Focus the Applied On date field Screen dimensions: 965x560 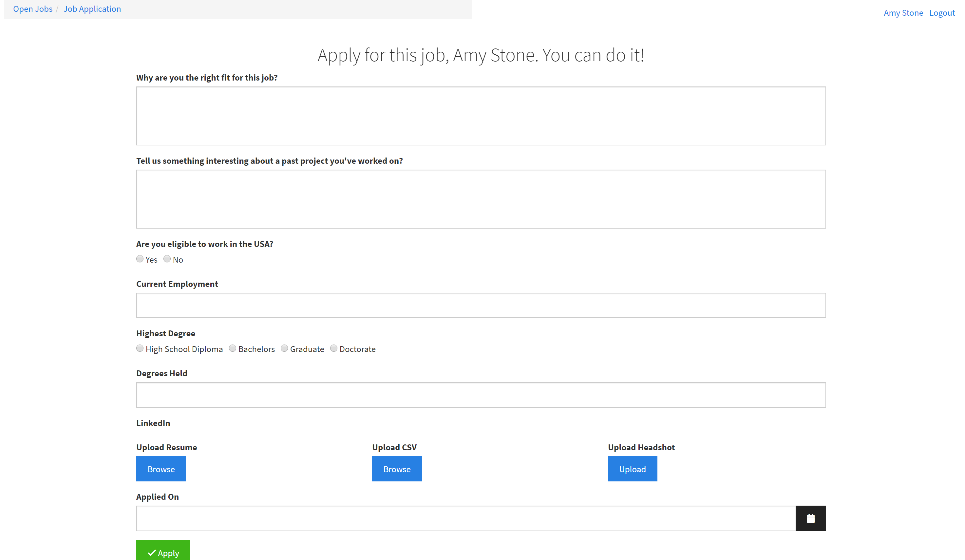[466, 518]
